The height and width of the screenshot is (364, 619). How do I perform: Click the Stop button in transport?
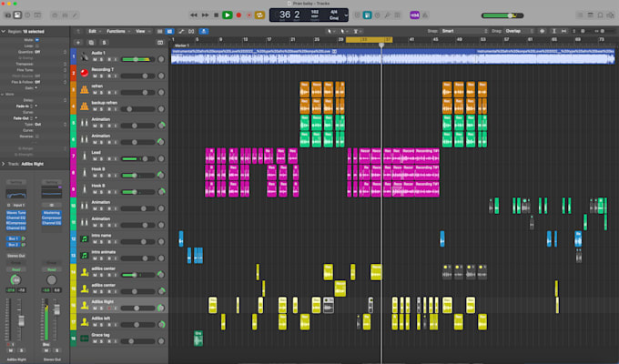tap(216, 15)
